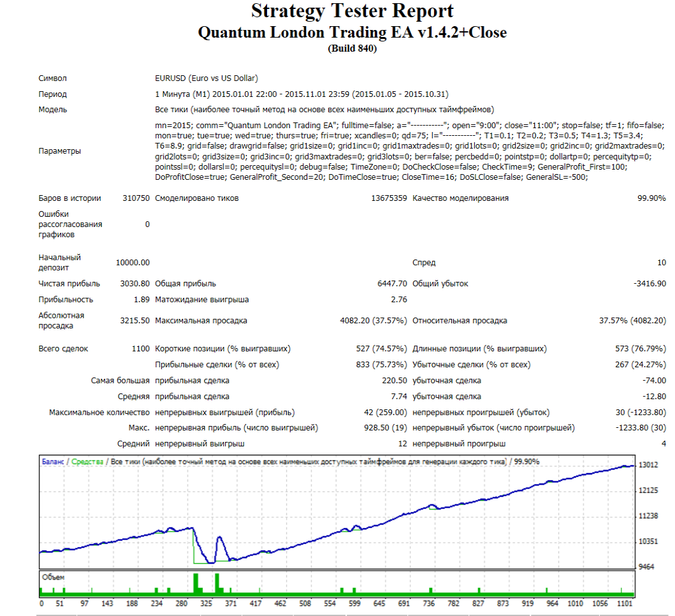Image resolution: width=675 pixels, height=616 pixels.
Task: Click the average consecutive wins value 12
Action: tap(402, 443)
